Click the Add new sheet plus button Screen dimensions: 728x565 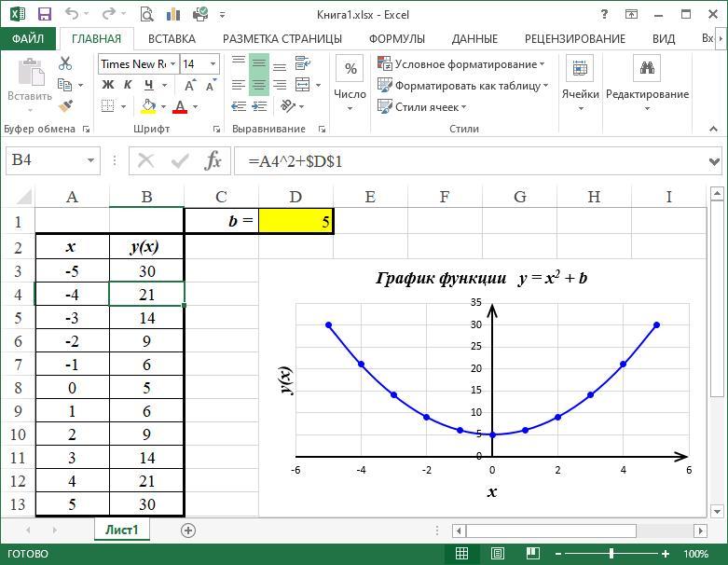pos(188,531)
